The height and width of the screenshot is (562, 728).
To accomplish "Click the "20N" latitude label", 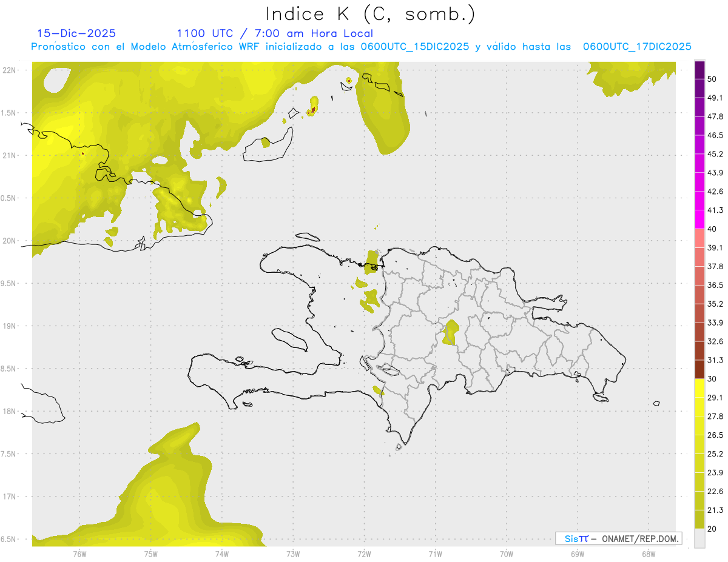I will click(x=10, y=241).
